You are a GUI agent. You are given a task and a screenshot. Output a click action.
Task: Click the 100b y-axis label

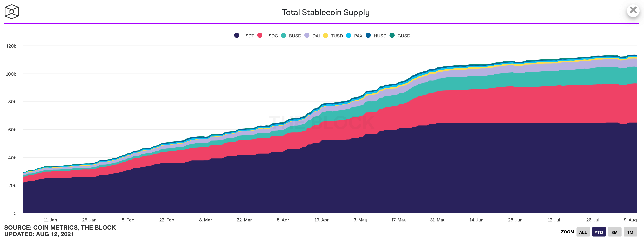click(11, 74)
